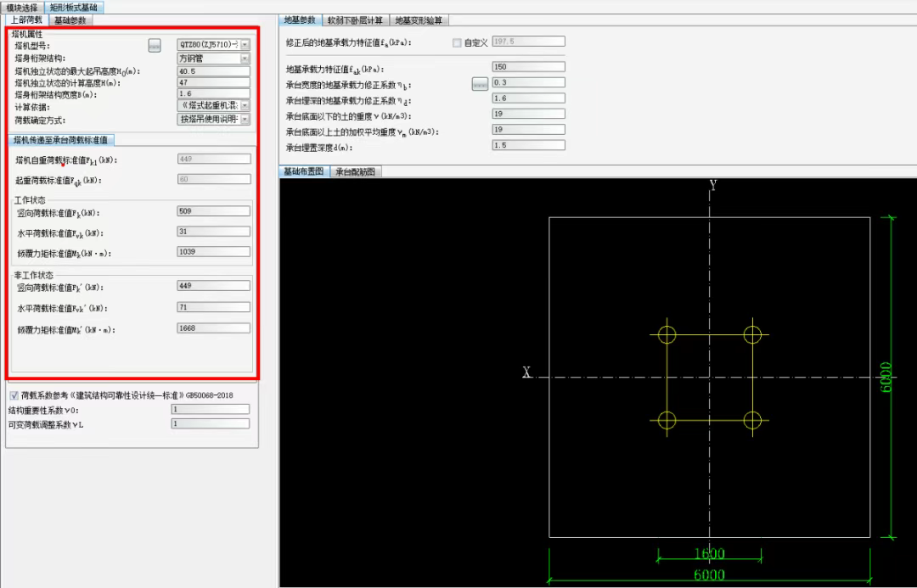Open the 基础参数 tab
This screenshot has height=588, width=917.
(x=70, y=20)
